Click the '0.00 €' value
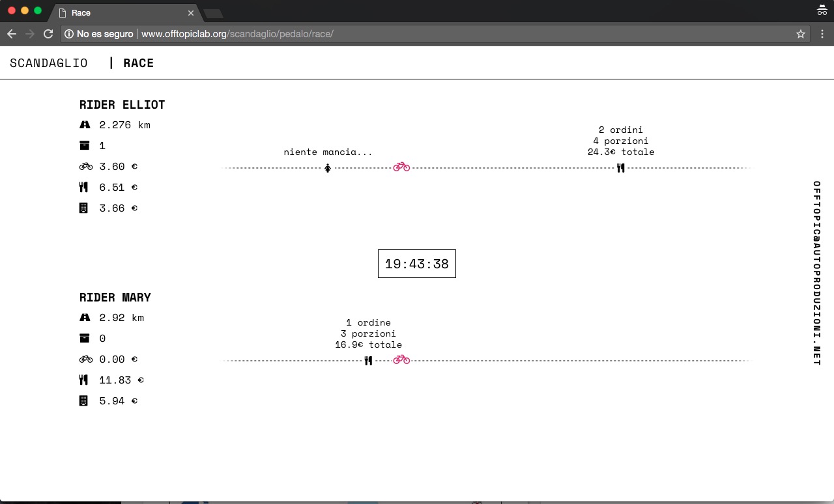This screenshot has height=504, width=834. (118, 359)
